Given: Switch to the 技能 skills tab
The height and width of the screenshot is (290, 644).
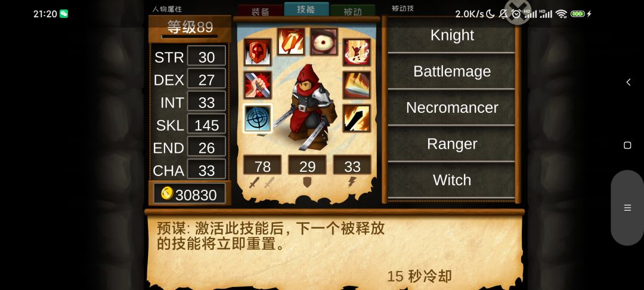Looking at the screenshot, I should click(306, 10).
